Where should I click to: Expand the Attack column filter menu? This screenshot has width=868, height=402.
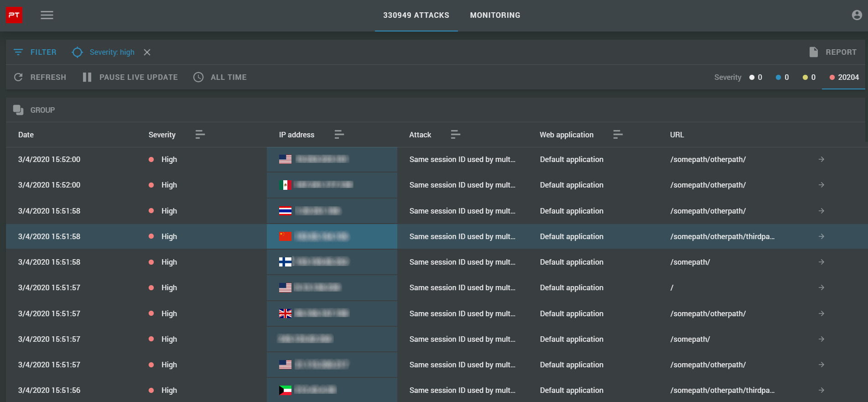click(455, 135)
